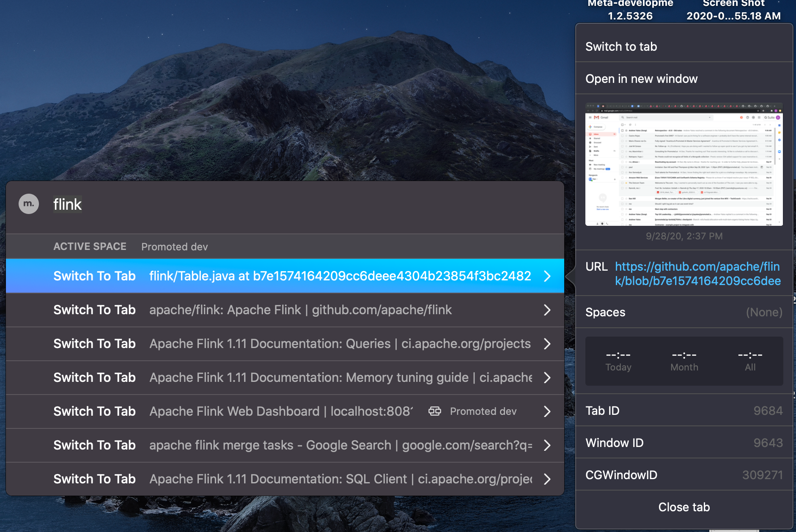Expand chevron on the Documentation: Queries row
This screenshot has width=796, height=532.
coord(547,344)
